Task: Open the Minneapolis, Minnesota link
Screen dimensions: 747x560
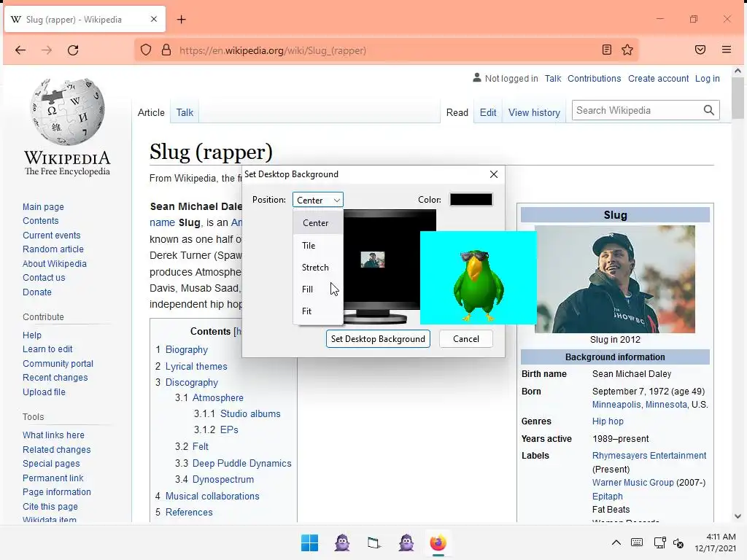Action: pyautogui.click(x=639, y=404)
